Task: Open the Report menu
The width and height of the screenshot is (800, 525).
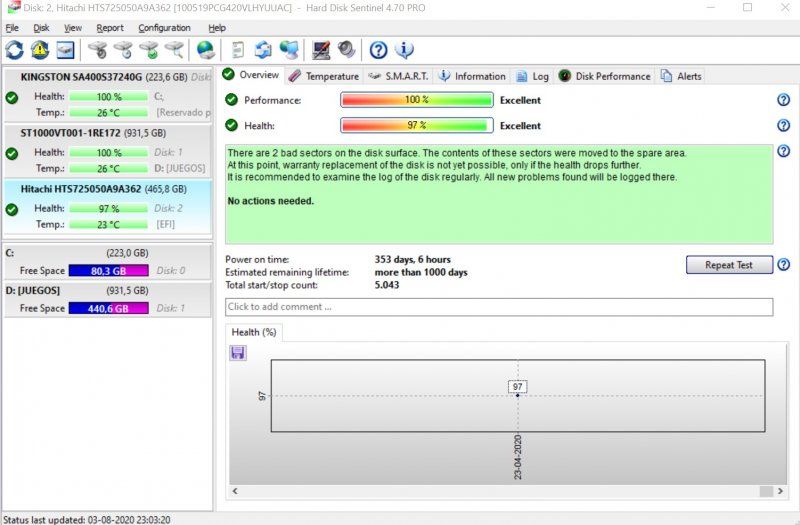Action: [x=110, y=28]
